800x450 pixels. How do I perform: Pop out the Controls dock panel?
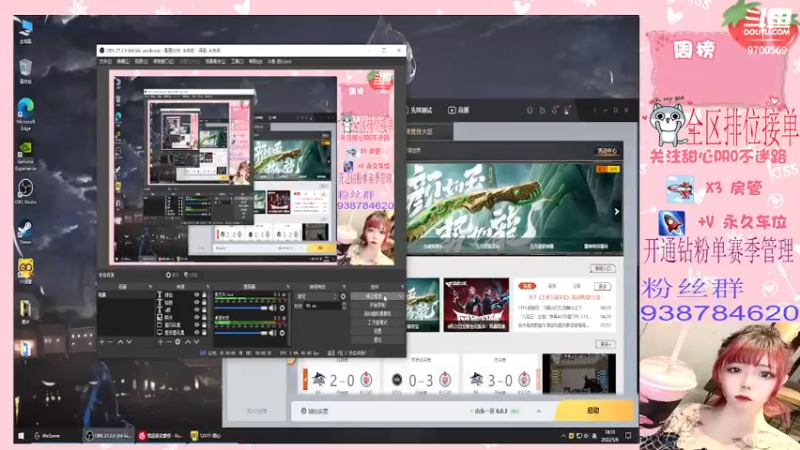point(403,287)
